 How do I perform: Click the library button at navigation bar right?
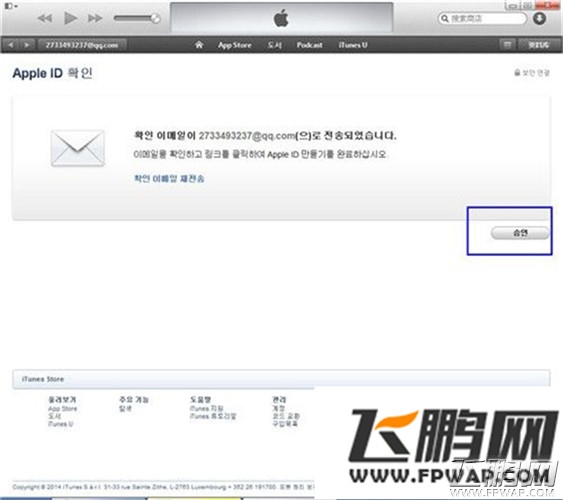[x=538, y=45]
